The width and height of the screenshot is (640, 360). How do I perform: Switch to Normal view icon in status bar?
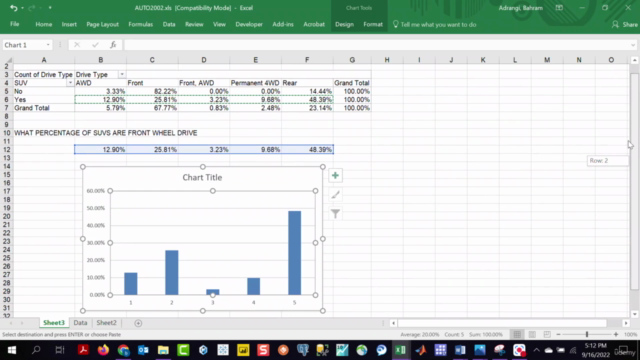517,335
